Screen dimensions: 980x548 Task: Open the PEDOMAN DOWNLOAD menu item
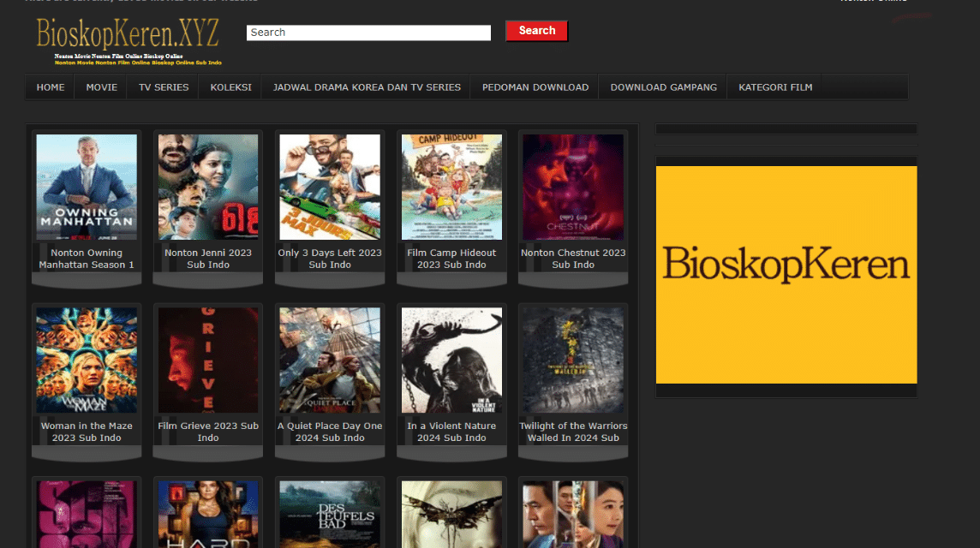pos(535,87)
